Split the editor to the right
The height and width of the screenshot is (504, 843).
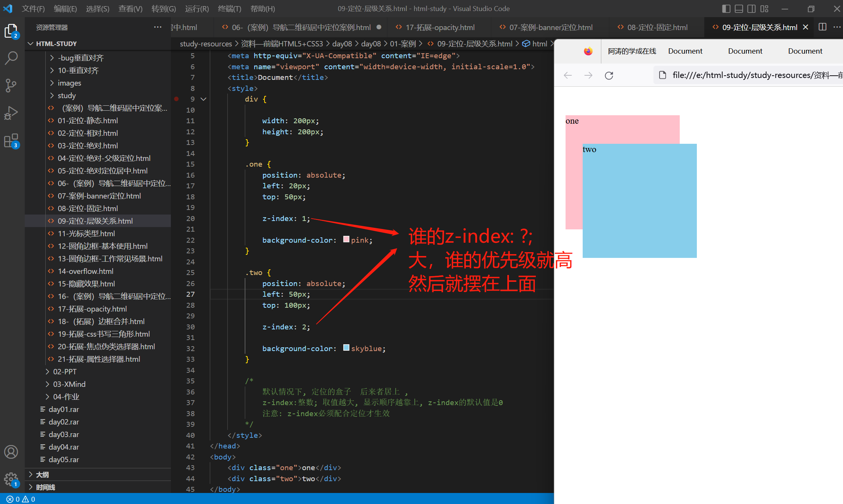[822, 27]
